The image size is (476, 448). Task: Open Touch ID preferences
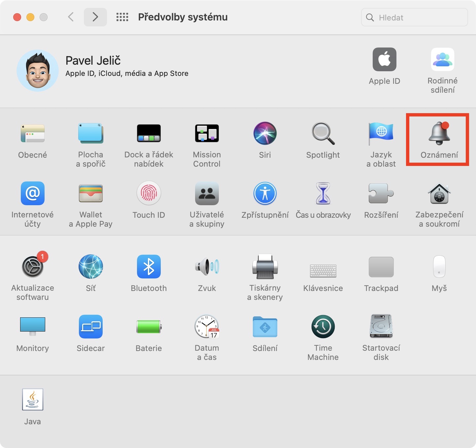click(149, 193)
